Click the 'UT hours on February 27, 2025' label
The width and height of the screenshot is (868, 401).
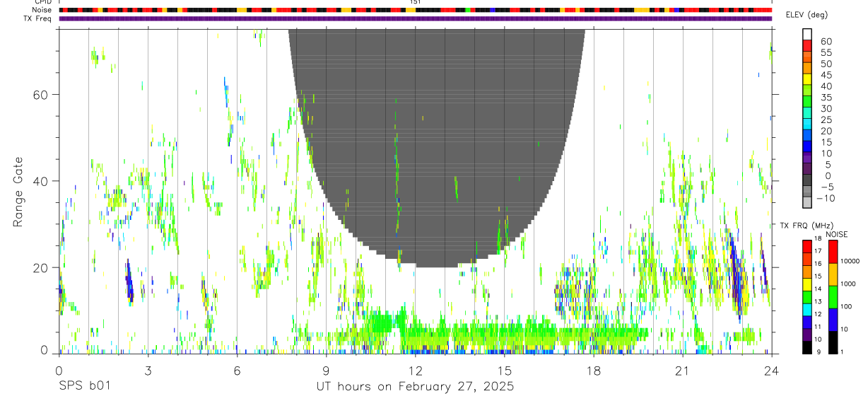pyautogui.click(x=415, y=387)
